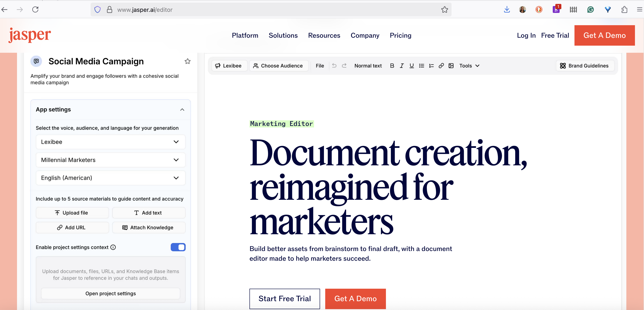Click the Choose Audience button

point(279,66)
